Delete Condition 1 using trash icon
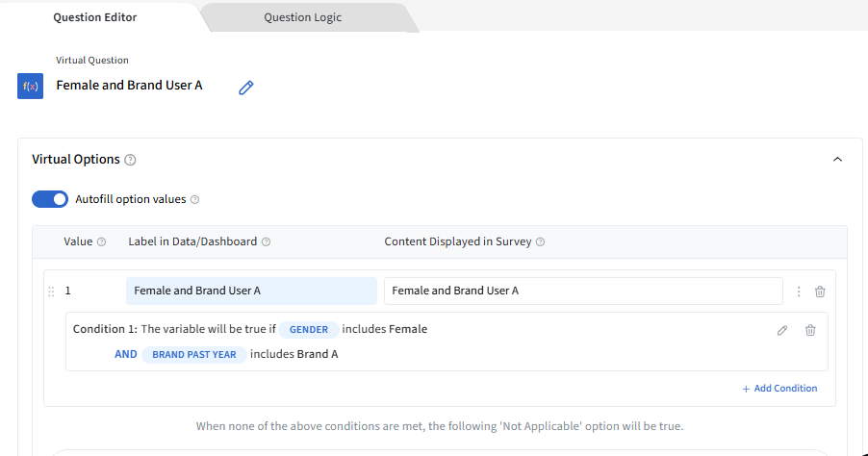The height and width of the screenshot is (456, 868). click(x=810, y=330)
